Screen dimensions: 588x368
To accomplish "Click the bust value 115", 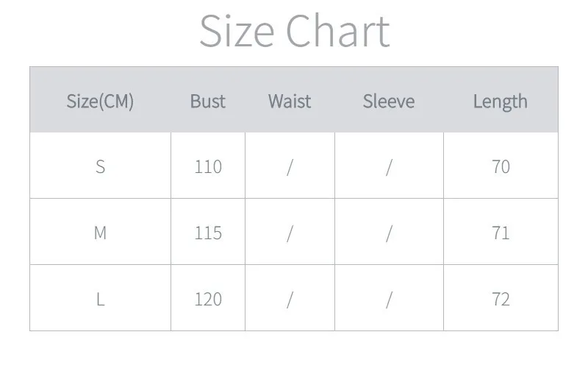I will pyautogui.click(x=208, y=233).
